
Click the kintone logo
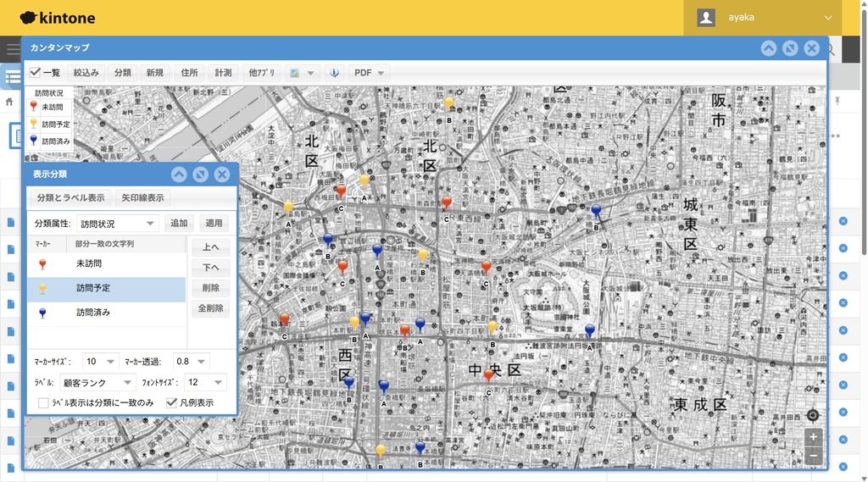[58, 18]
